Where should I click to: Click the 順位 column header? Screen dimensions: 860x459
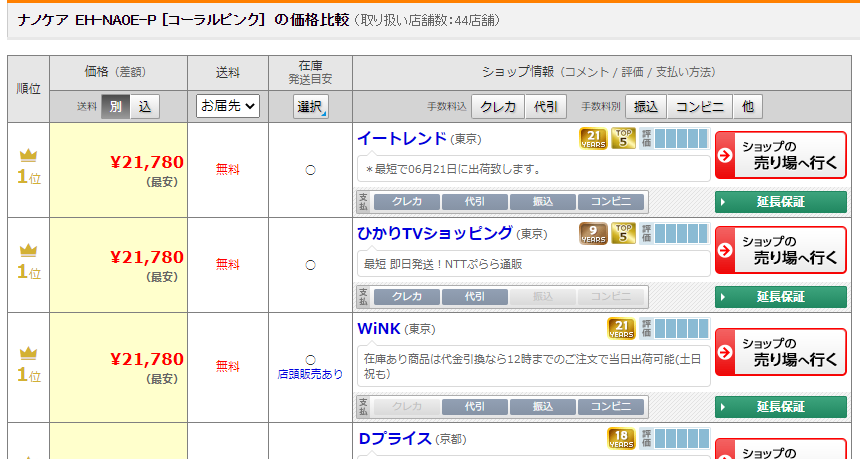29,89
